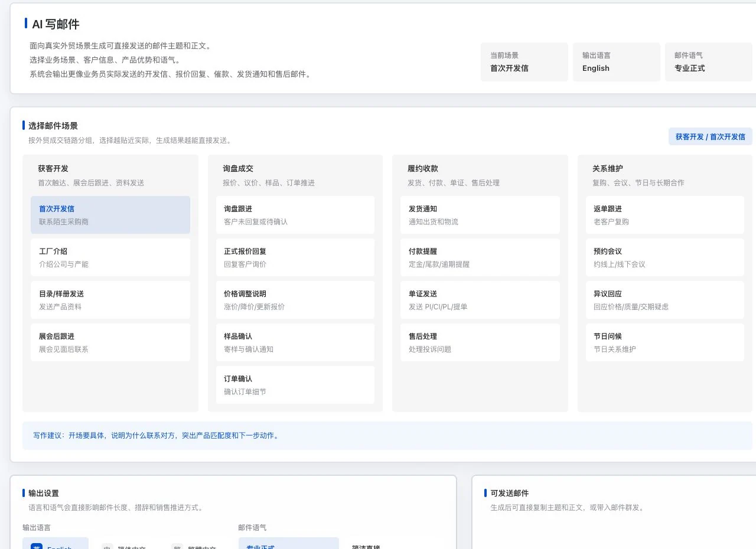Click the 输出设置 section title
Screen dimensions: 756x549
tap(44, 493)
